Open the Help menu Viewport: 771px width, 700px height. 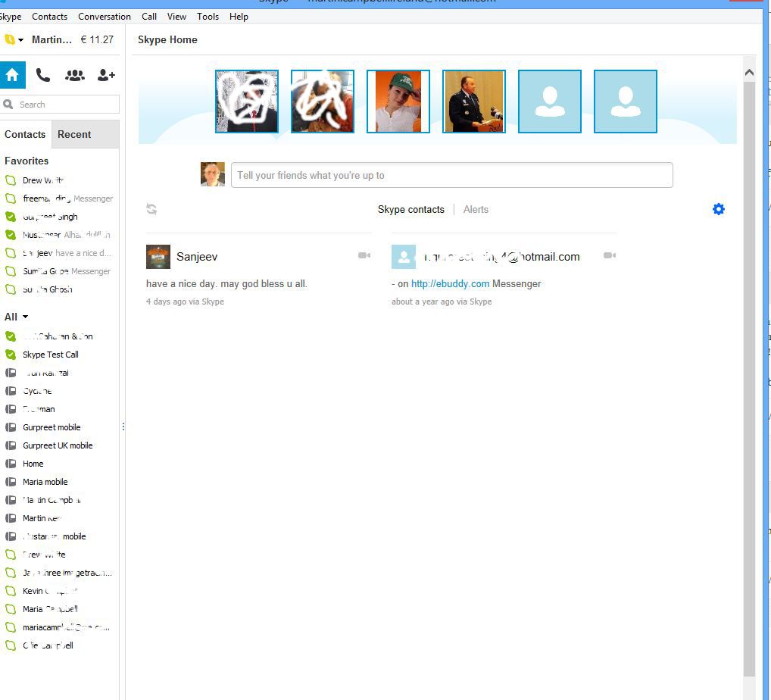coord(239,16)
